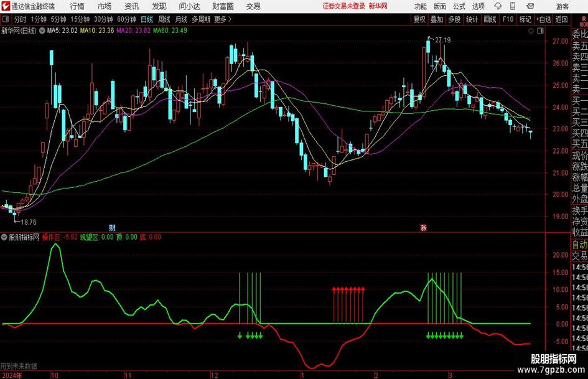The height and width of the screenshot is (379, 588).
Task: Click the MA20: 23.82 label
Action: click(x=134, y=30)
